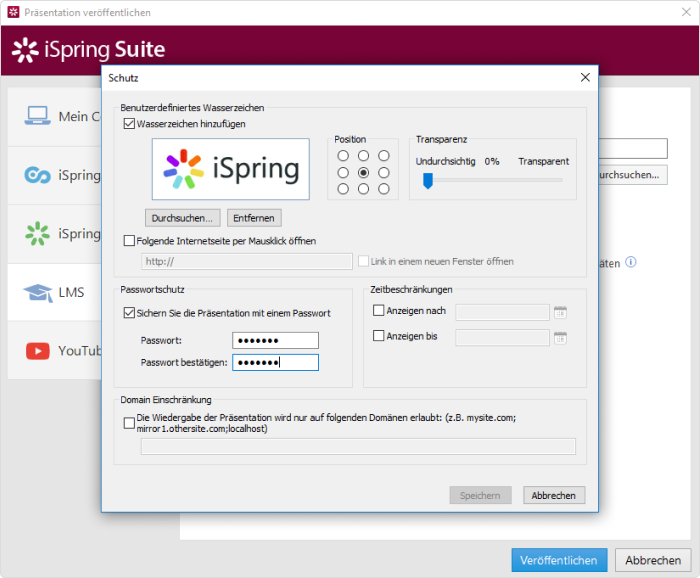Click the YouTube icon in sidebar
Image resolution: width=700 pixels, height=578 pixels.
point(38,351)
